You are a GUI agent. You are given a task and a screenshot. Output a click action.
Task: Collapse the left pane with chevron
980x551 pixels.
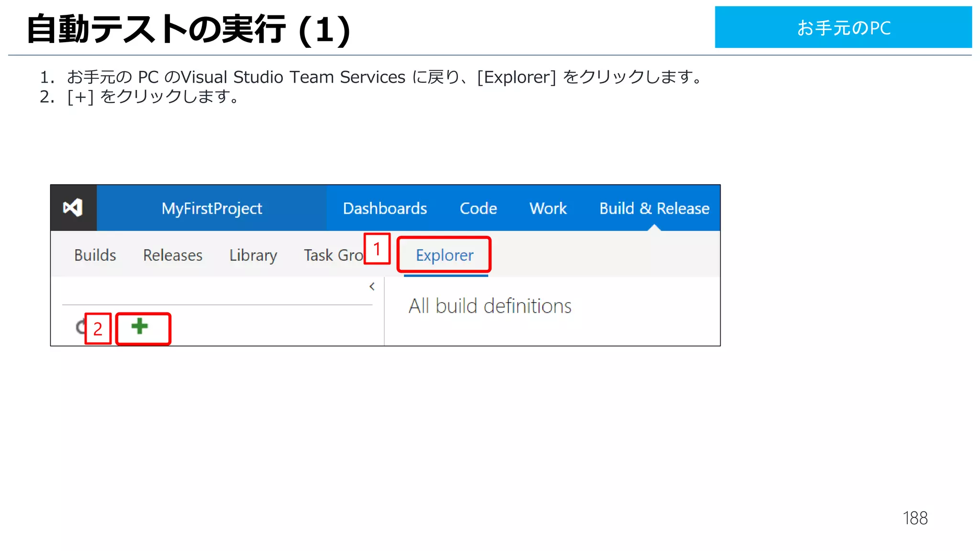372,287
